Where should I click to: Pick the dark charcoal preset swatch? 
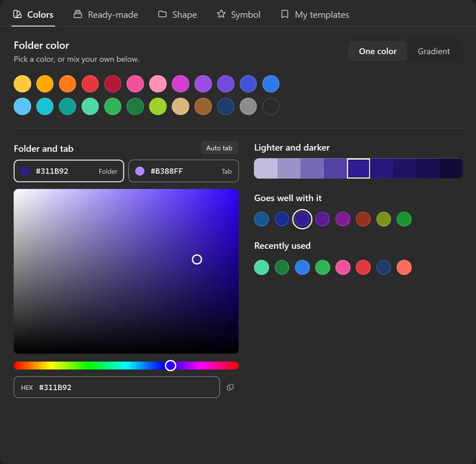[x=271, y=106]
